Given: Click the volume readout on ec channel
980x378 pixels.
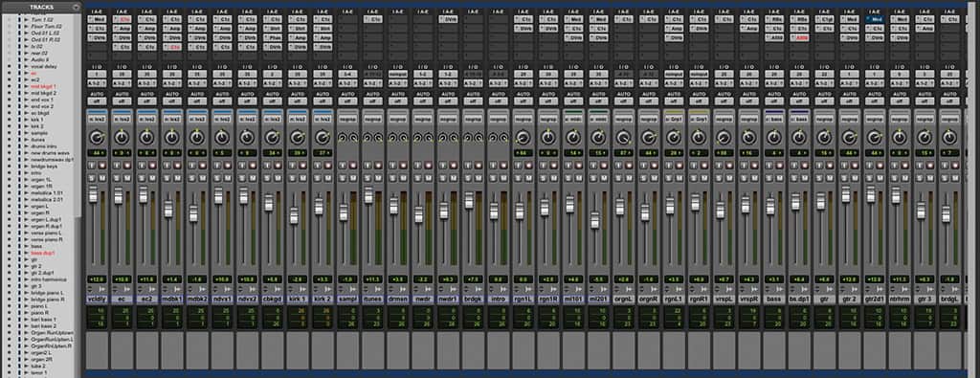Looking at the screenshot, I should point(122,279).
